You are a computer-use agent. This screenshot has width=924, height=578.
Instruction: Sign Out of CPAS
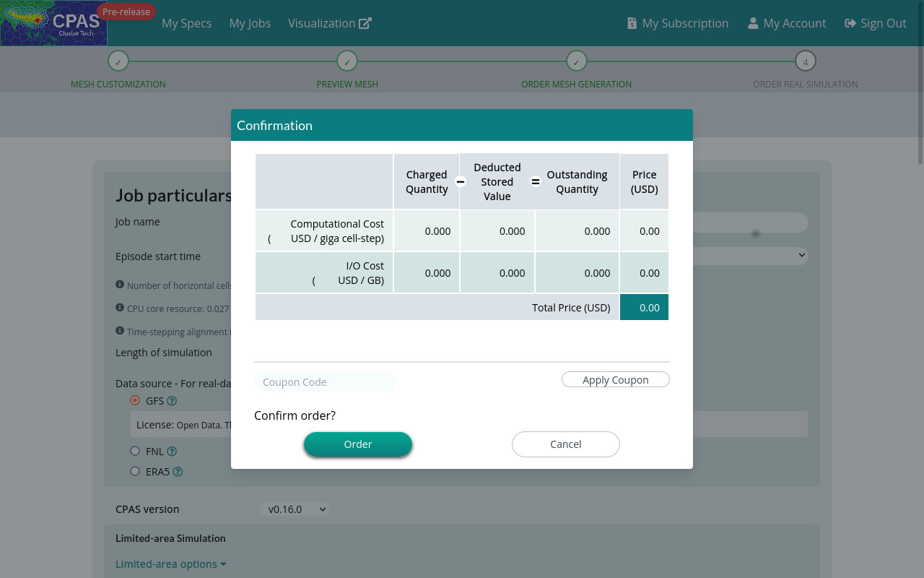click(876, 23)
